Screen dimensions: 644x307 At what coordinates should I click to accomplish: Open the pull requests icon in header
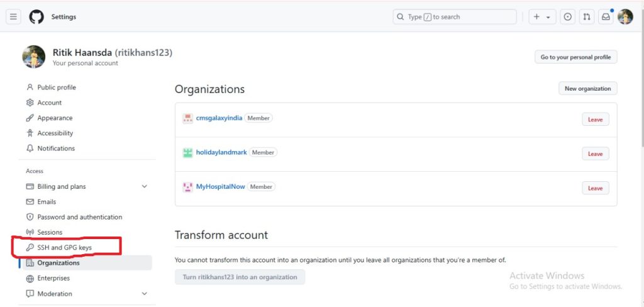587,17
